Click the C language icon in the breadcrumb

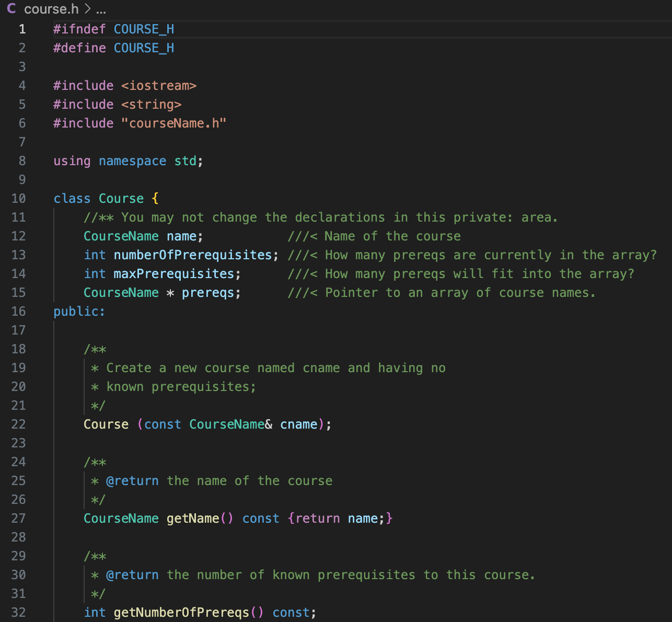coord(11,9)
